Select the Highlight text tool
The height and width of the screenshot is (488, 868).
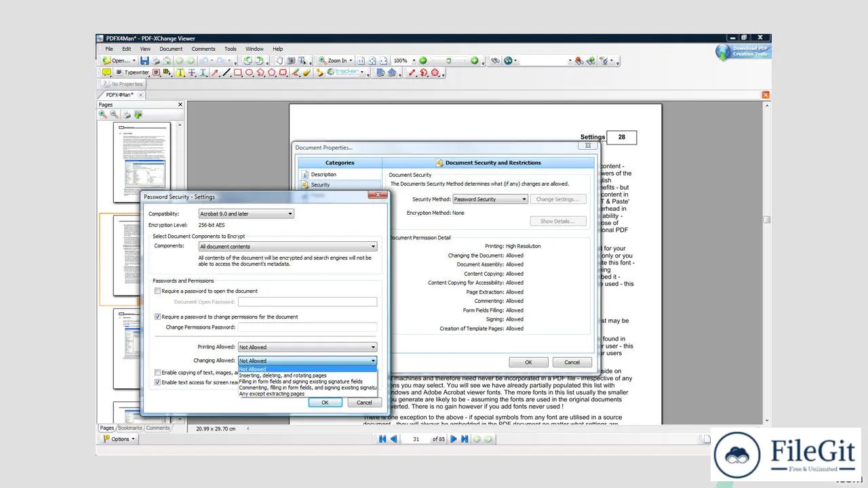180,73
